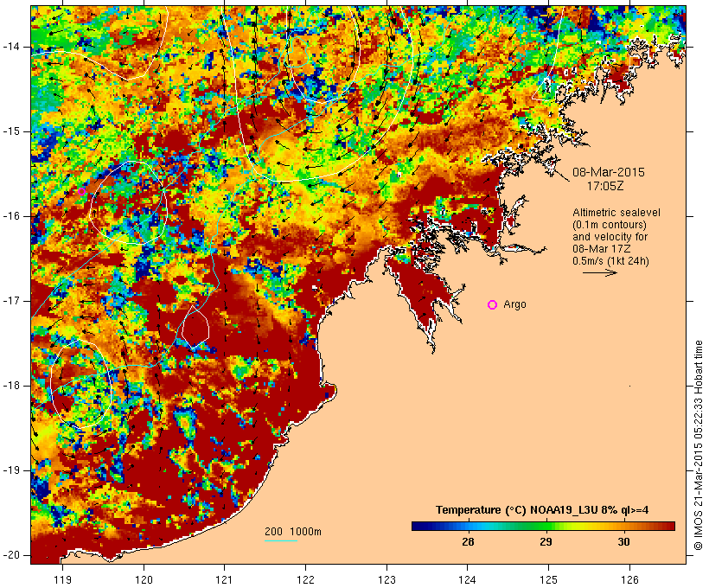
Task: Click the -15 latitude axis label
Action: (x=11, y=131)
